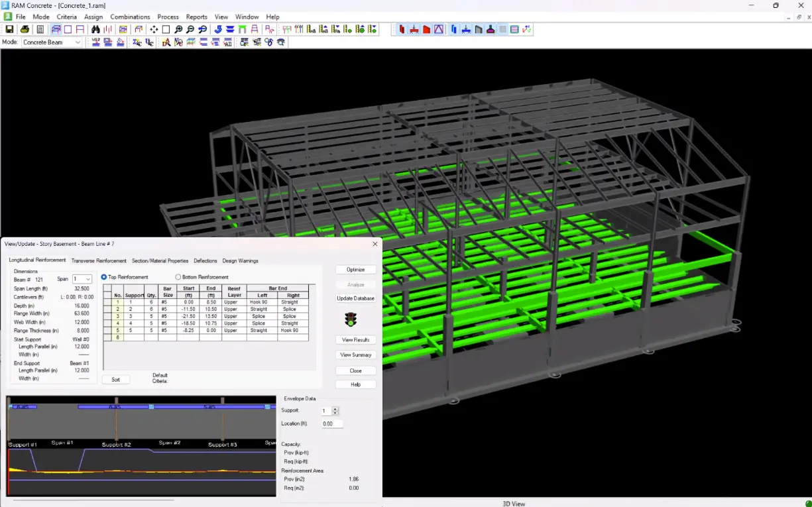Click the -21.50 Start cell in row 3

[188, 316]
